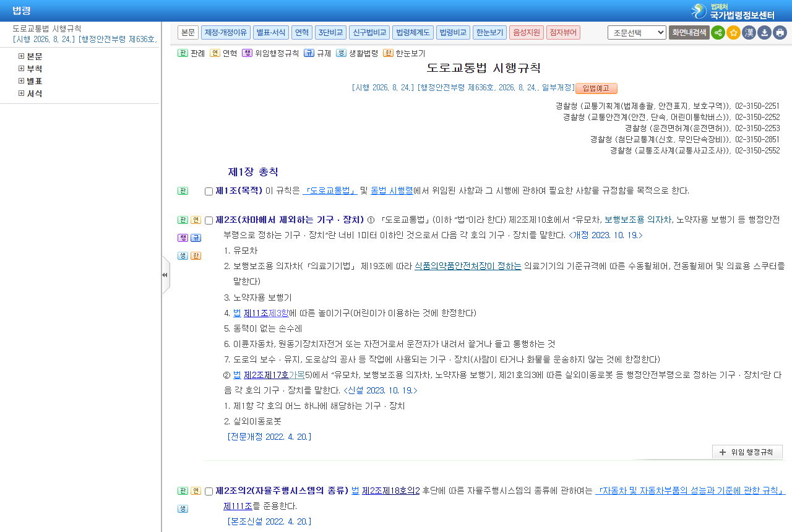The height and width of the screenshot is (532, 792).
Task: Open the 별표·서식 tab
Action: (271, 32)
